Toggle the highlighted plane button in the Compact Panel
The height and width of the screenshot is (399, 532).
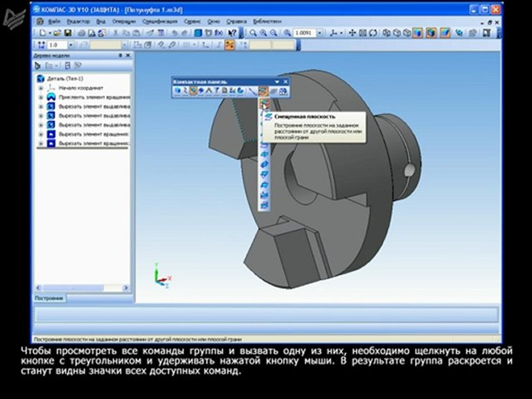tap(263, 91)
